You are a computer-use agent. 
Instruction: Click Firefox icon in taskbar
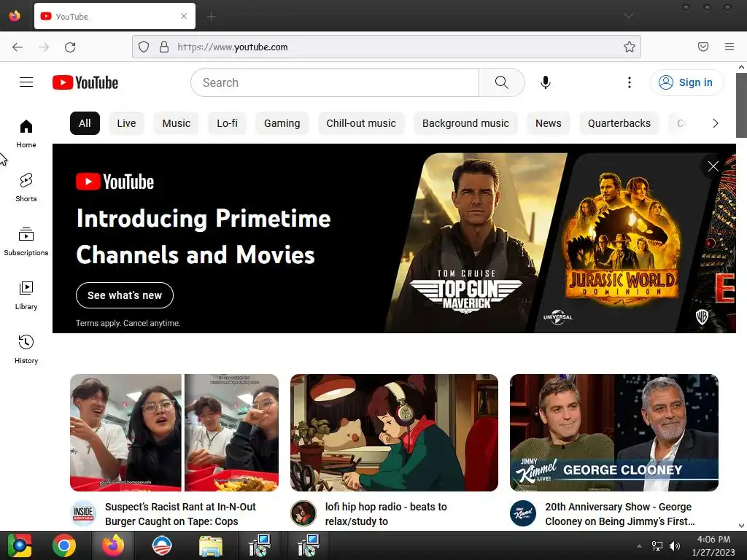click(x=113, y=545)
